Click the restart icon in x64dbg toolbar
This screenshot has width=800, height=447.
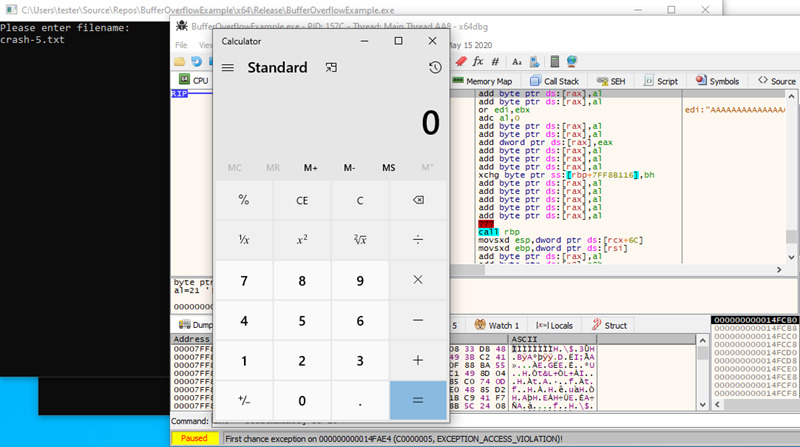(196, 62)
